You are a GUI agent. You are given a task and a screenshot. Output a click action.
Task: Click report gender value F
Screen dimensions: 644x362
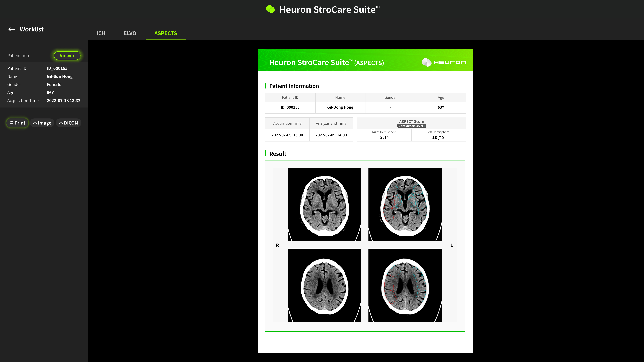pyautogui.click(x=390, y=107)
